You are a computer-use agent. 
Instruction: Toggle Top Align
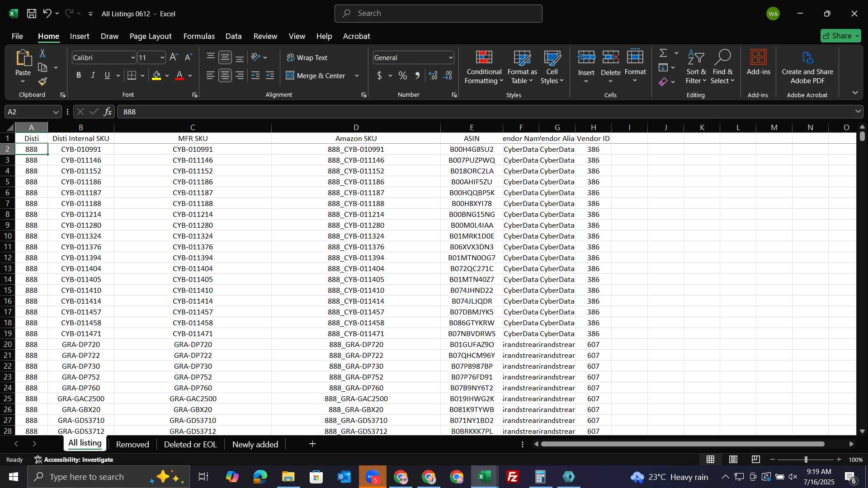[211, 57]
